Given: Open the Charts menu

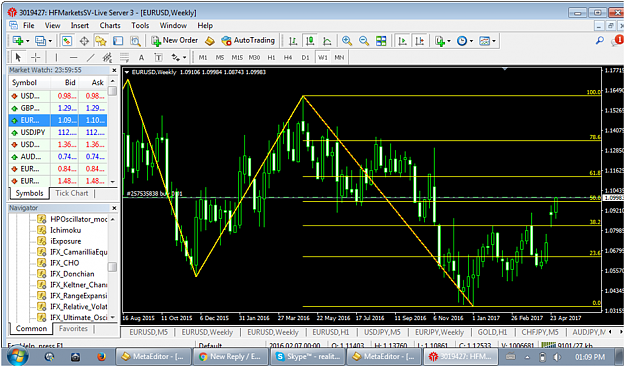Looking at the screenshot, I should pos(110,26).
